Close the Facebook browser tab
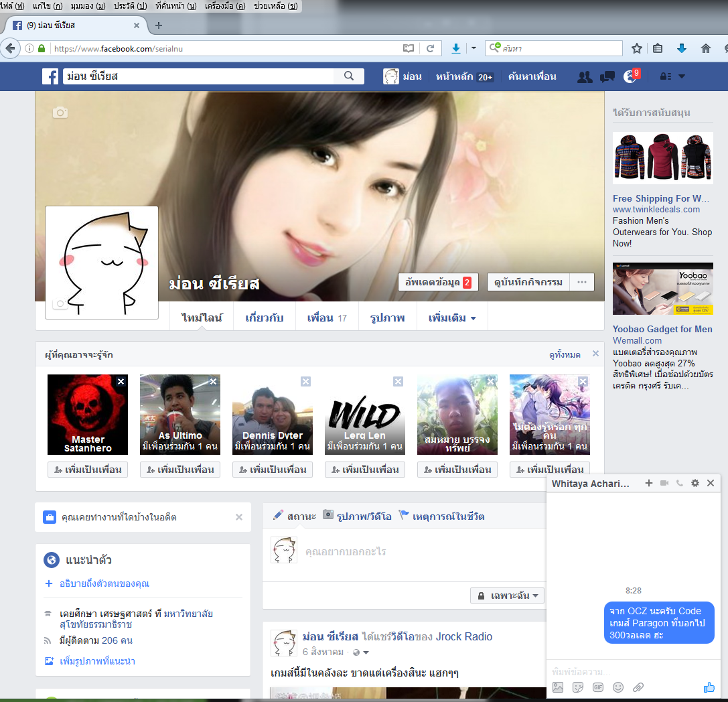 click(x=137, y=25)
